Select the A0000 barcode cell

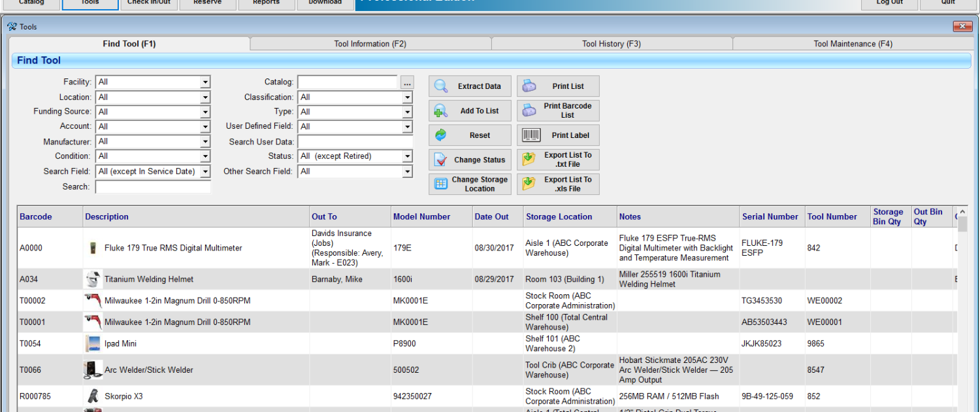pos(50,249)
